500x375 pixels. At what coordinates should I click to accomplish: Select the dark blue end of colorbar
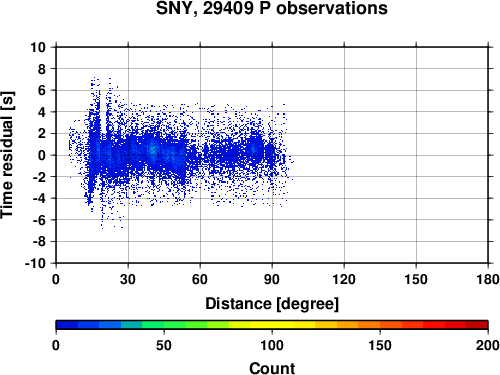click(67, 325)
